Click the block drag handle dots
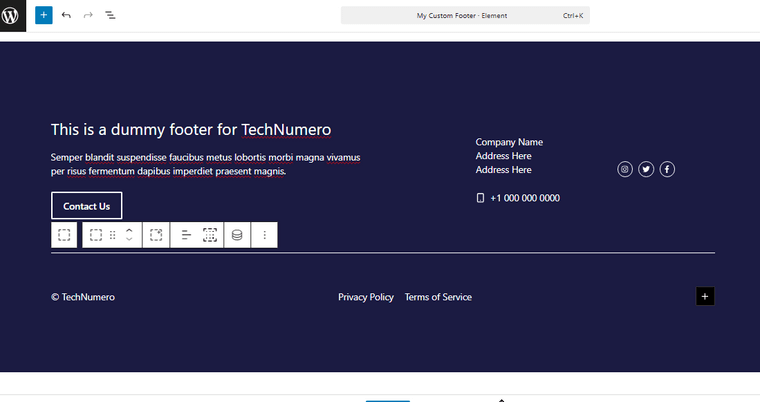The height and width of the screenshot is (402, 760). point(112,235)
